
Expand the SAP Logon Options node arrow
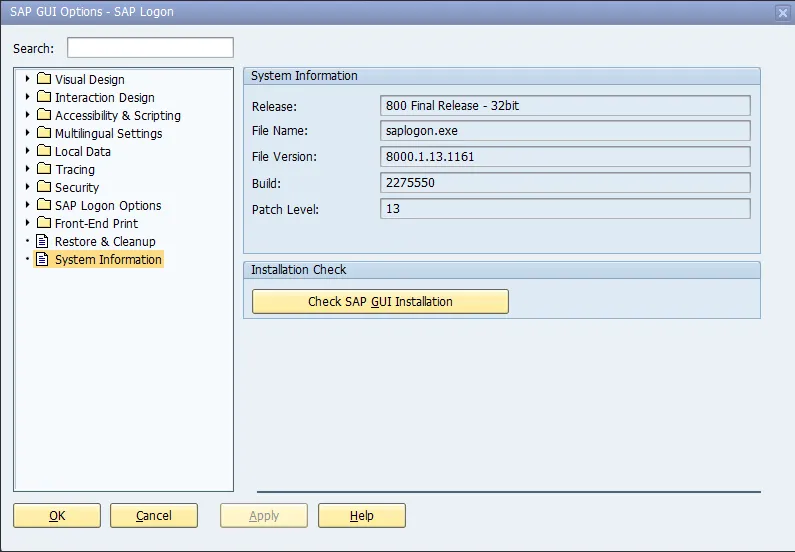pos(28,205)
